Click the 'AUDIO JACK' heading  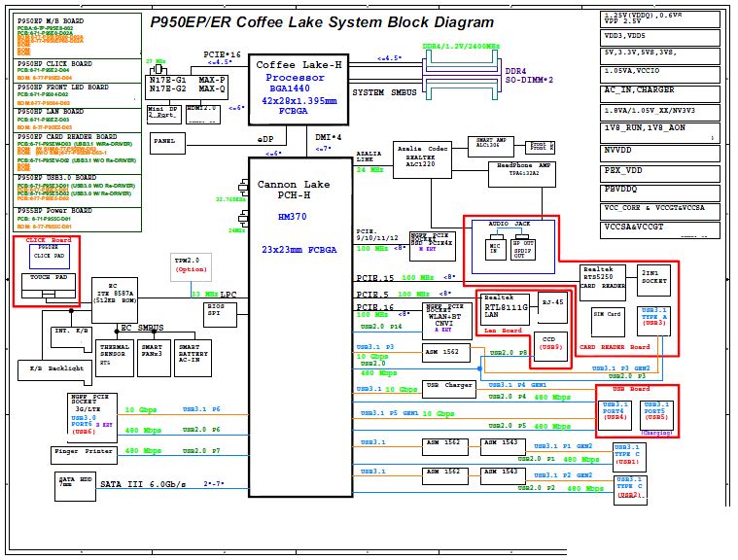(x=510, y=224)
